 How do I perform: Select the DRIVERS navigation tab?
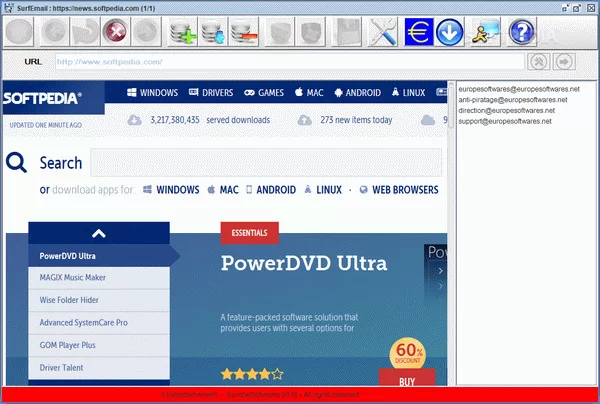(x=210, y=93)
